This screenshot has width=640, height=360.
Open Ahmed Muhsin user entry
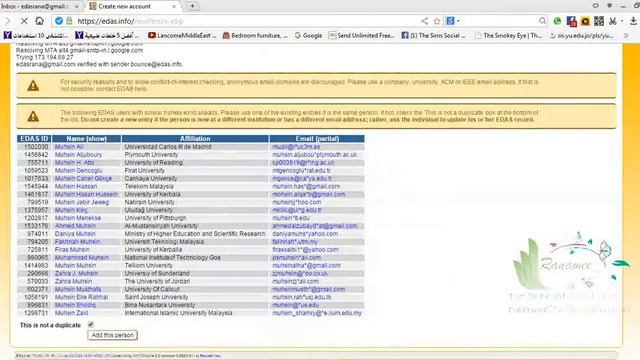tap(75, 226)
